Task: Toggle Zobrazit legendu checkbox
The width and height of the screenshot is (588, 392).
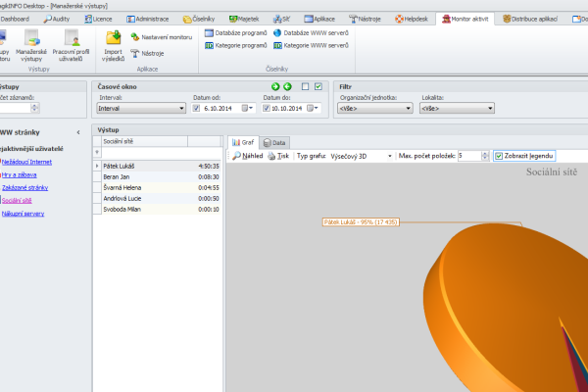Action: [499, 156]
